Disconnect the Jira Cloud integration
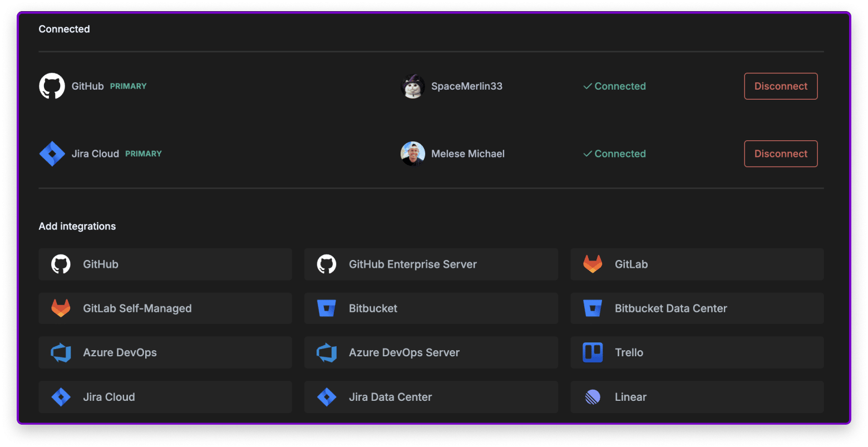Image resolution: width=868 pixels, height=447 pixels. click(781, 154)
